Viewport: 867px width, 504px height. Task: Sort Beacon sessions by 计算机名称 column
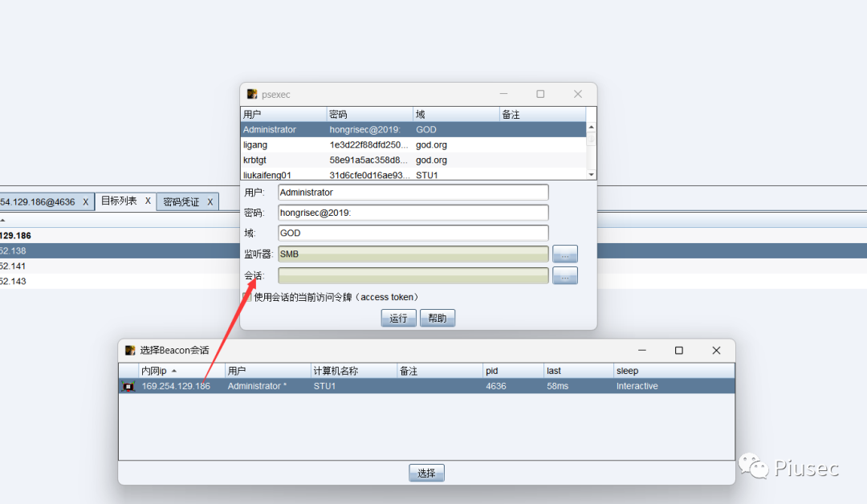(354, 371)
